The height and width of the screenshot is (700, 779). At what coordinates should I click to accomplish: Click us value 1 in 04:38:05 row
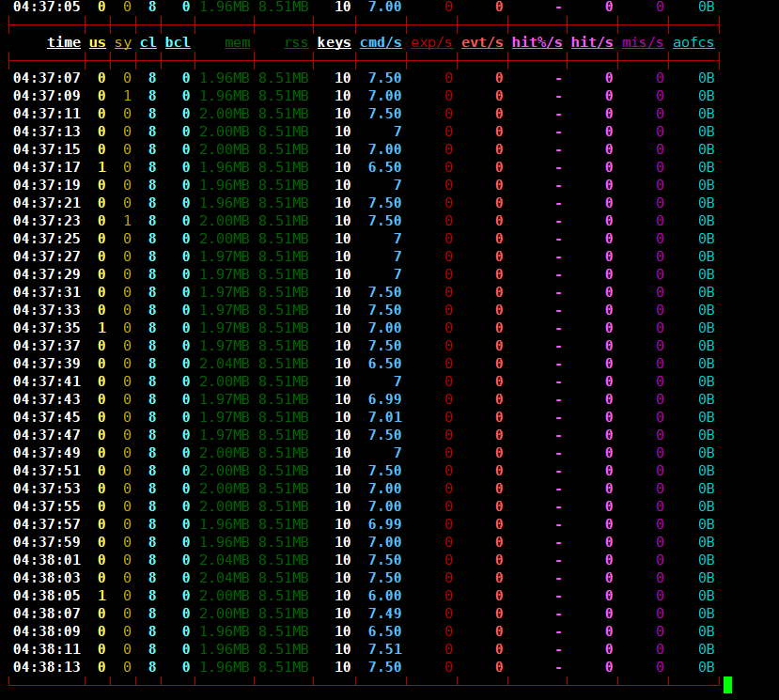pyautogui.click(x=101, y=596)
